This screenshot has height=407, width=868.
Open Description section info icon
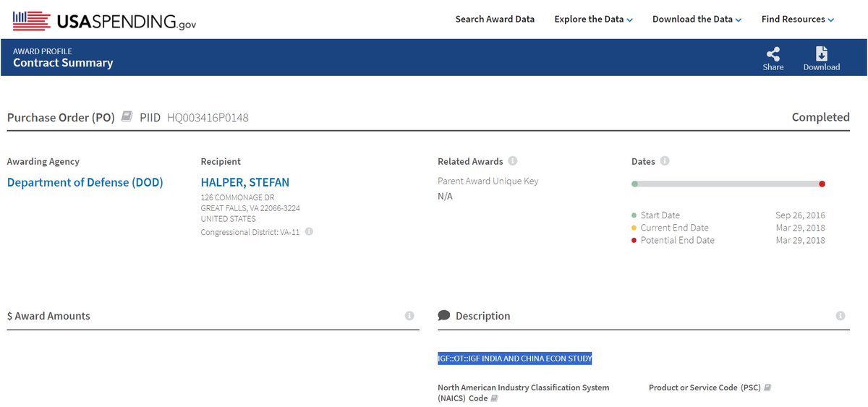[x=840, y=316]
